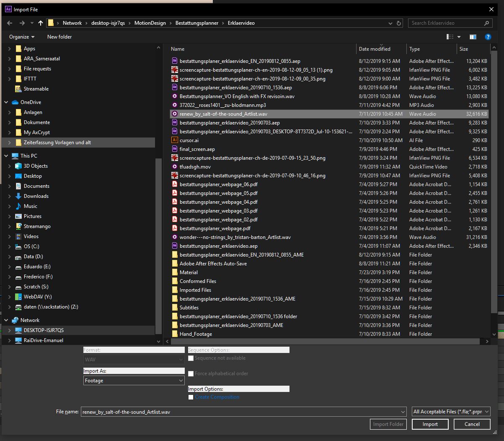Enable the Create Composition checkbox
Screen dimensions: 504x441
pyautogui.click(x=191, y=397)
